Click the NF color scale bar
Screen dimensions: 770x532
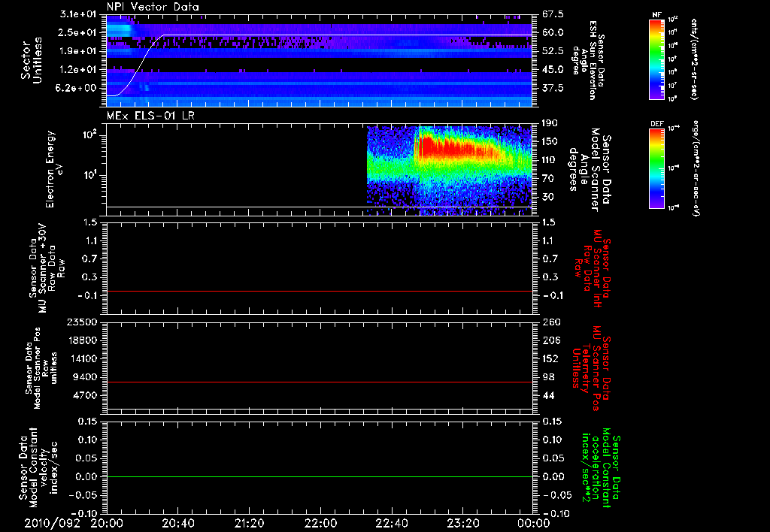click(655, 59)
